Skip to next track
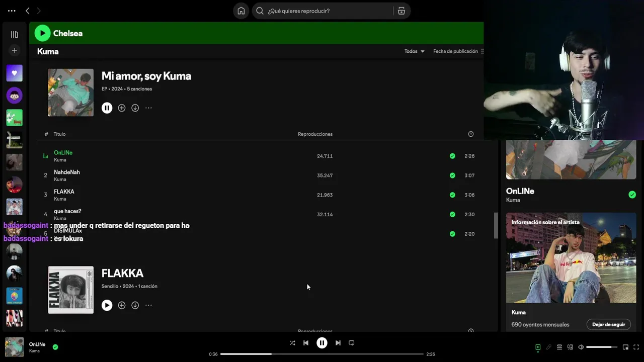This screenshot has width=644, height=362. click(x=338, y=343)
